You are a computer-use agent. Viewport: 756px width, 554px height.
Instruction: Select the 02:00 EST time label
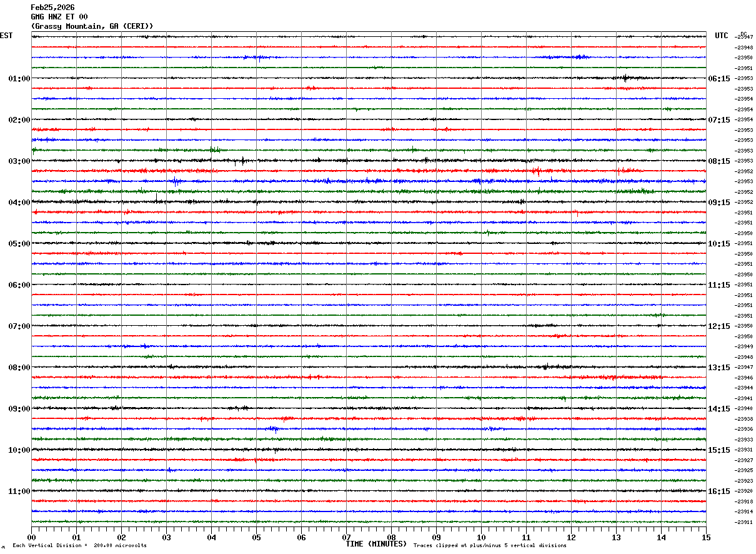point(19,120)
